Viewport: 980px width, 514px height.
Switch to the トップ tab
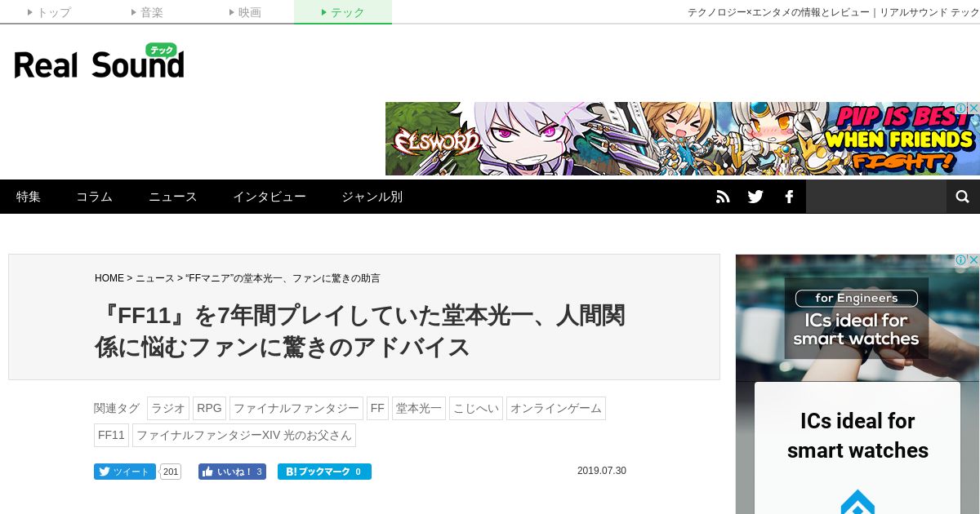[x=49, y=12]
